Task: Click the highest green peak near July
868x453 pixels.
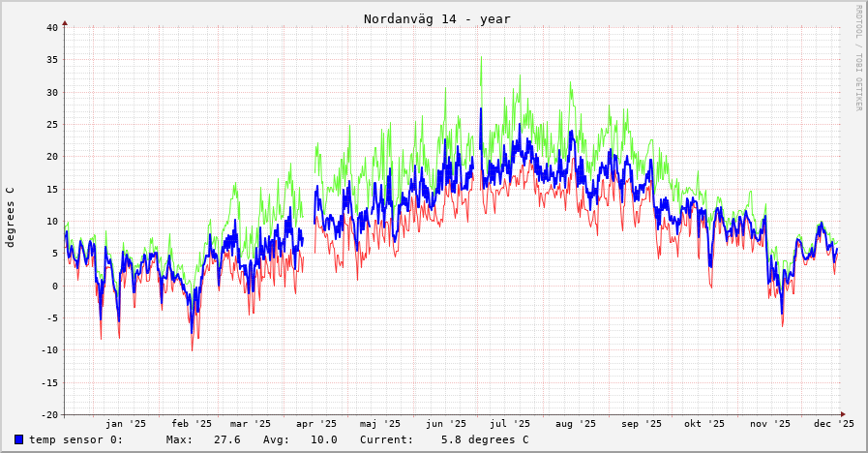Action: click(x=481, y=58)
